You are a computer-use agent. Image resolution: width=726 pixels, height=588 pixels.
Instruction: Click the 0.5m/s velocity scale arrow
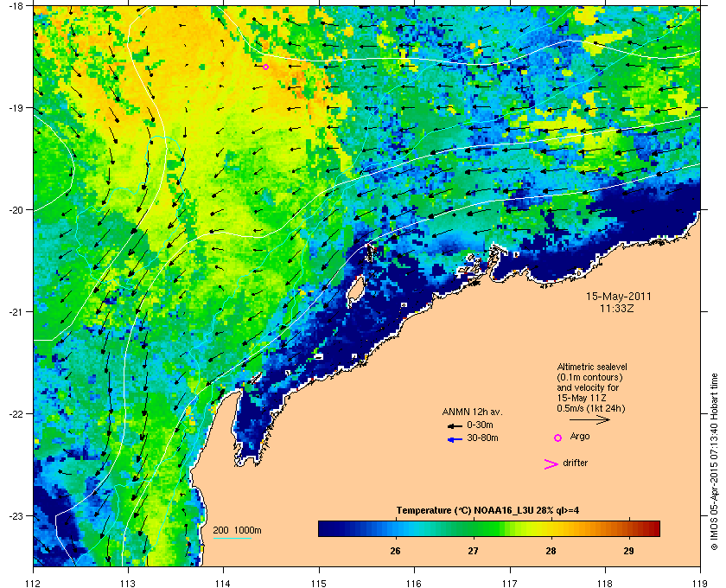click(589, 419)
